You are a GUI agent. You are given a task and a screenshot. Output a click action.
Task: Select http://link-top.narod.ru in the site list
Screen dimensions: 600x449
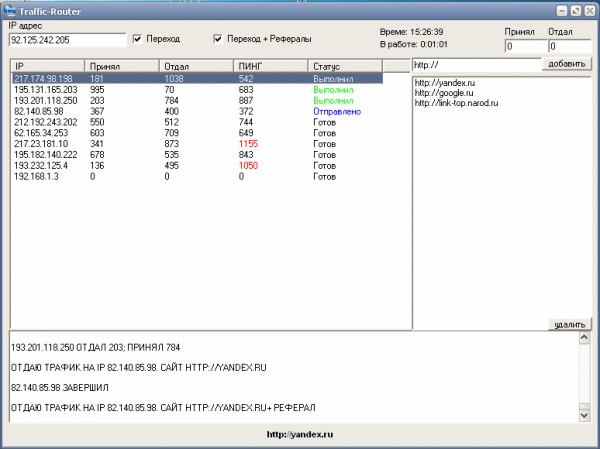[x=461, y=102]
